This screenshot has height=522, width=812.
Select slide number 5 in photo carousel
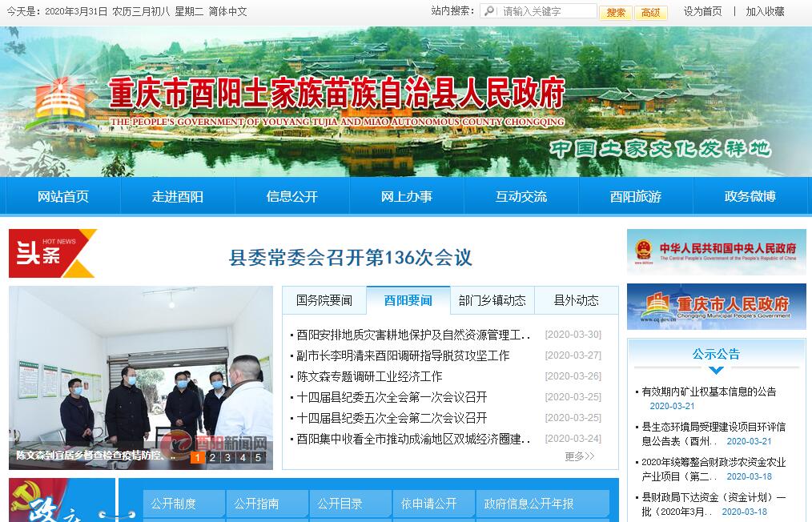[x=258, y=458]
